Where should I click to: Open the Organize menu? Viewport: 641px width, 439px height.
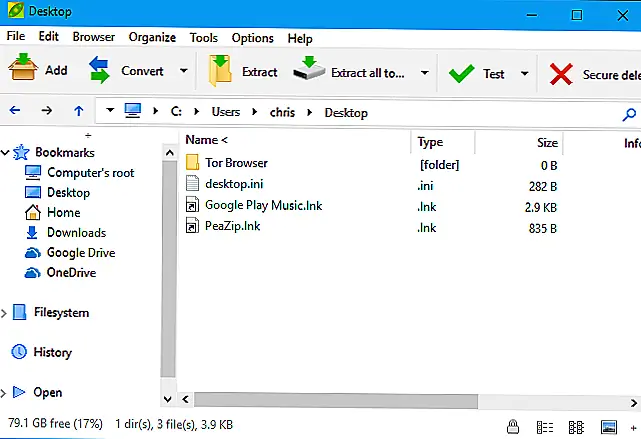coord(152,38)
